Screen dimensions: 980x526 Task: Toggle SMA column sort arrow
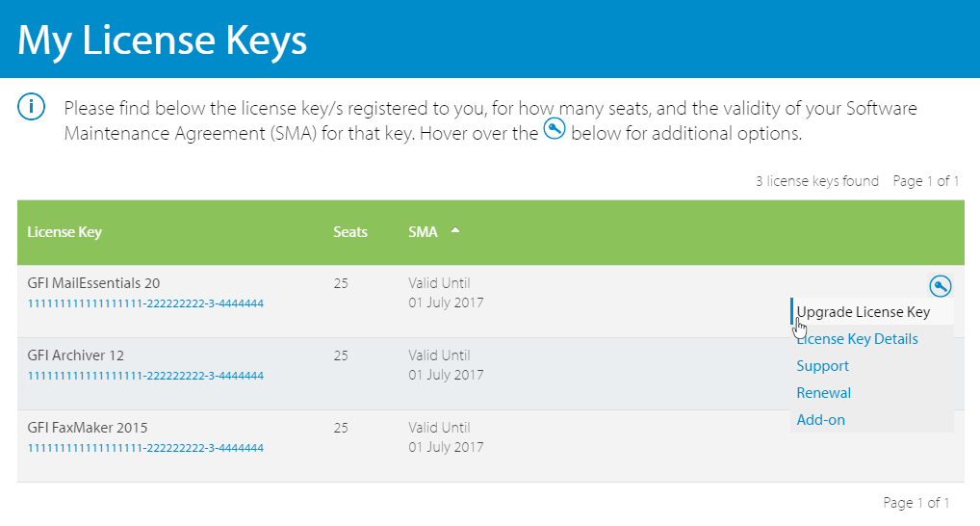click(455, 230)
